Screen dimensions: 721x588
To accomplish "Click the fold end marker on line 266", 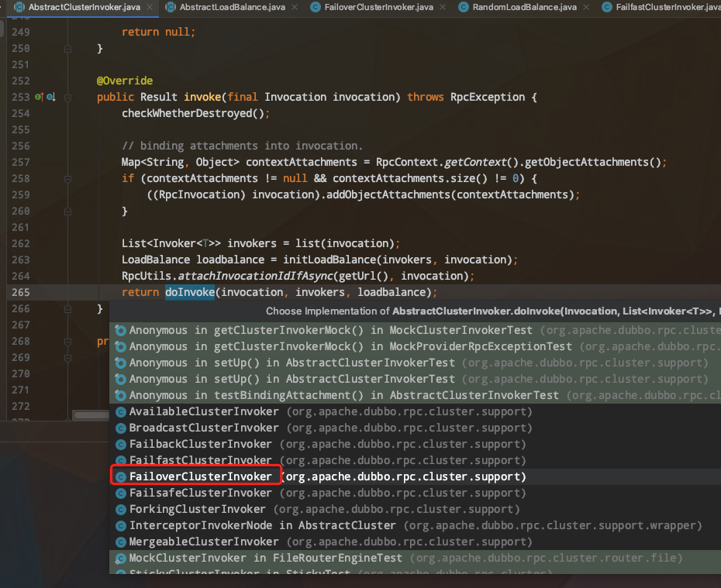I will [67, 308].
